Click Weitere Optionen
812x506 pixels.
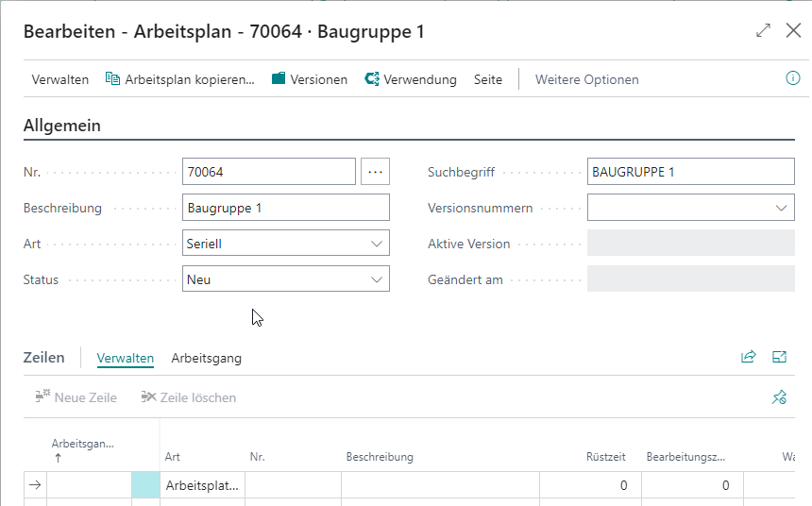(x=586, y=79)
